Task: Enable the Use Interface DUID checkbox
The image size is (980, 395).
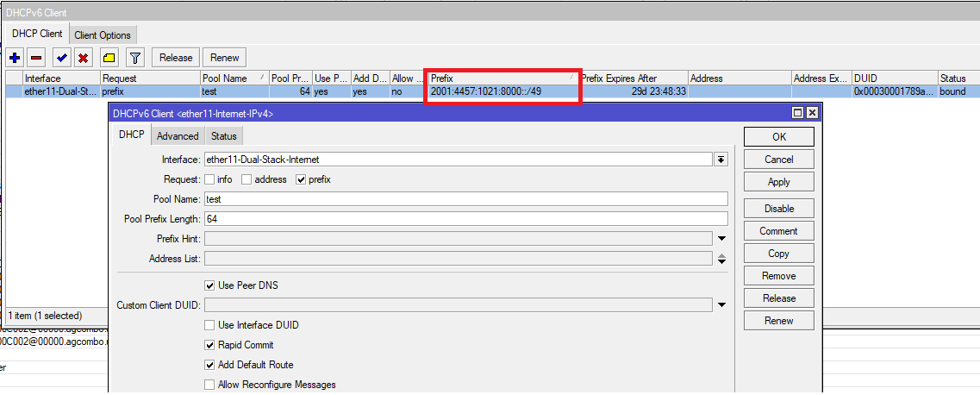Action: coord(210,325)
